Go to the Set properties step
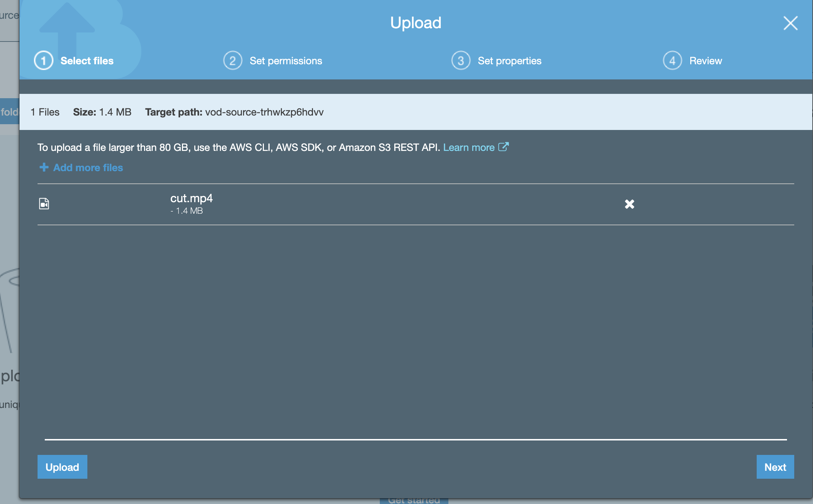This screenshot has height=504, width=813. point(509,61)
